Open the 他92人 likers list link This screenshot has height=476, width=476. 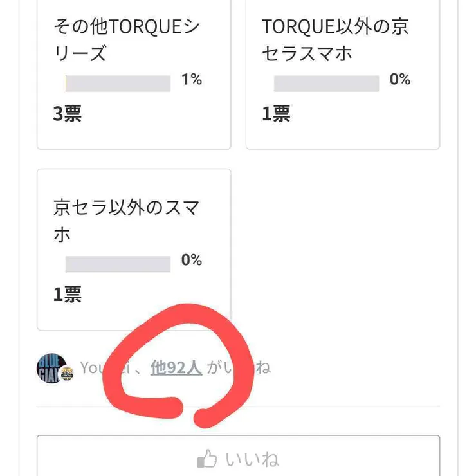pyautogui.click(x=176, y=367)
